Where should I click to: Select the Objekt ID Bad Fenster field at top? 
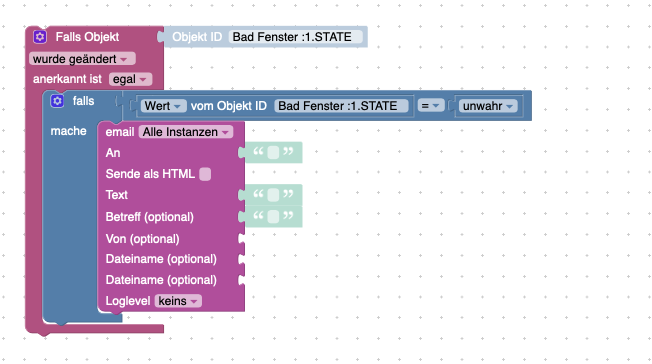click(x=295, y=37)
